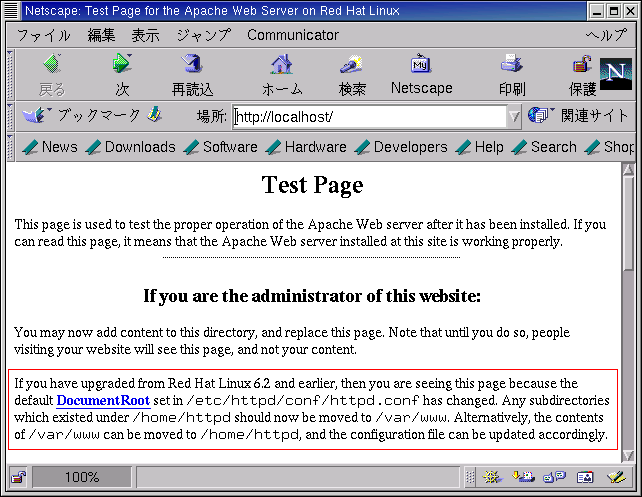Screen dimensions: 642x497
Task: Open Navigator from component bar
Action: click(492, 477)
